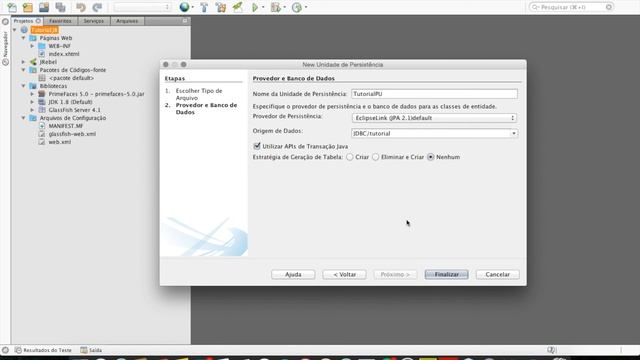Click the Redo arrow icon
The image size is (640, 360).
[x=97, y=7]
